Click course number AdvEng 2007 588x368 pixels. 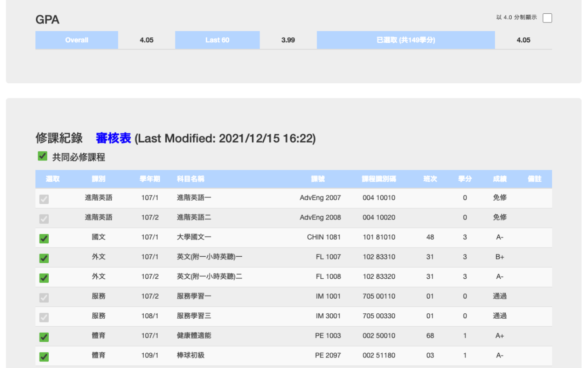[320, 198]
